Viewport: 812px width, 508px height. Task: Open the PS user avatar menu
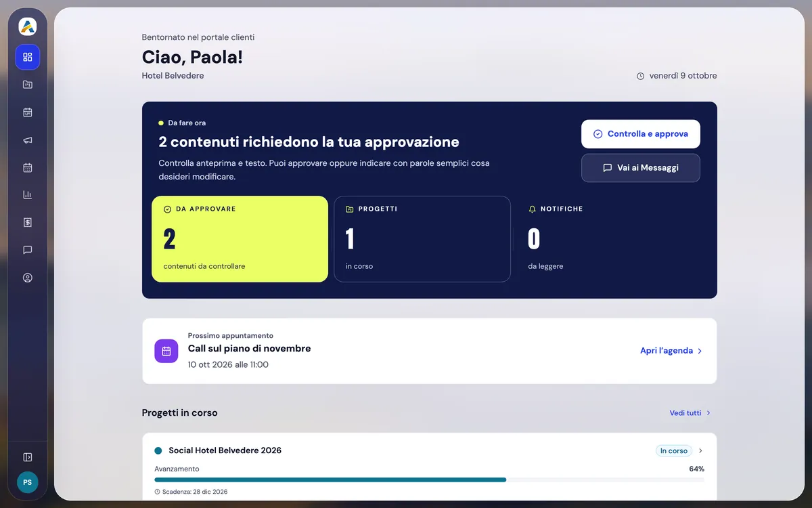tap(28, 482)
